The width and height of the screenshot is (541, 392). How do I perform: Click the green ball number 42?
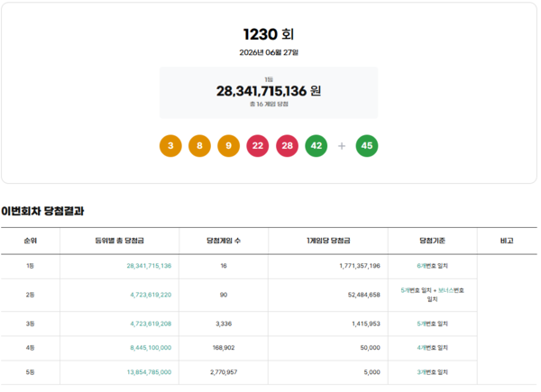click(x=316, y=146)
